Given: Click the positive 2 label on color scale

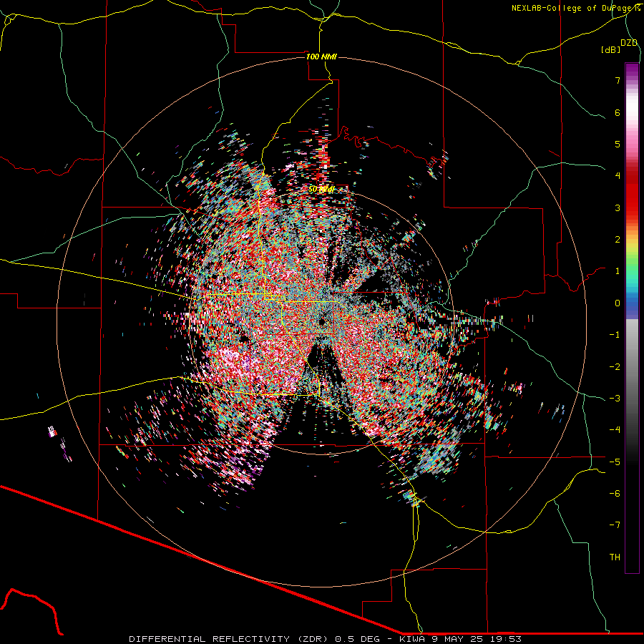Looking at the screenshot, I should click(x=618, y=240).
